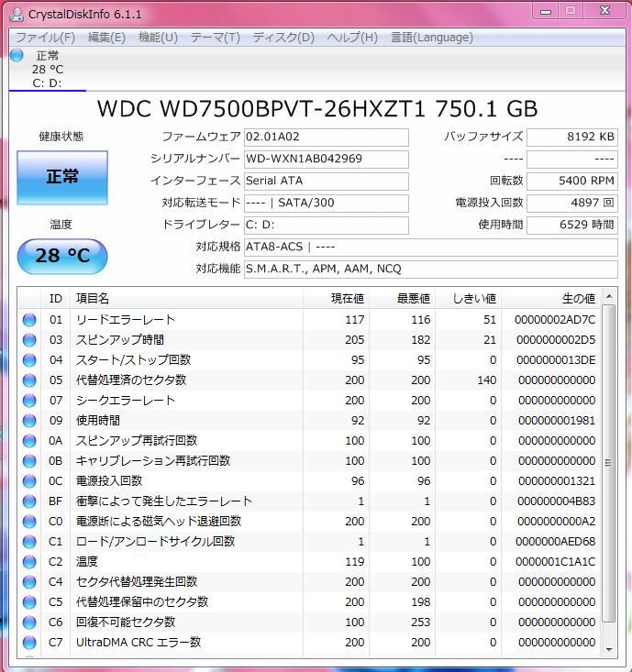Click the standard field ATA8-ACS
The height and width of the screenshot is (672, 632).
point(430,248)
